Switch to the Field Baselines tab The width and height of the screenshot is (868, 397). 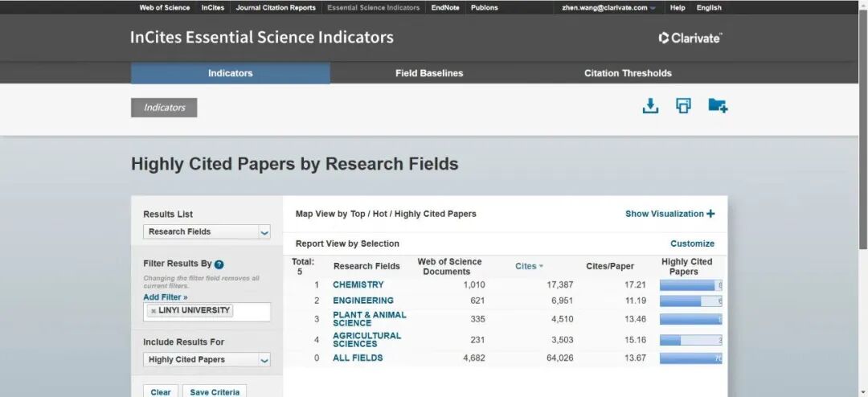click(x=429, y=73)
